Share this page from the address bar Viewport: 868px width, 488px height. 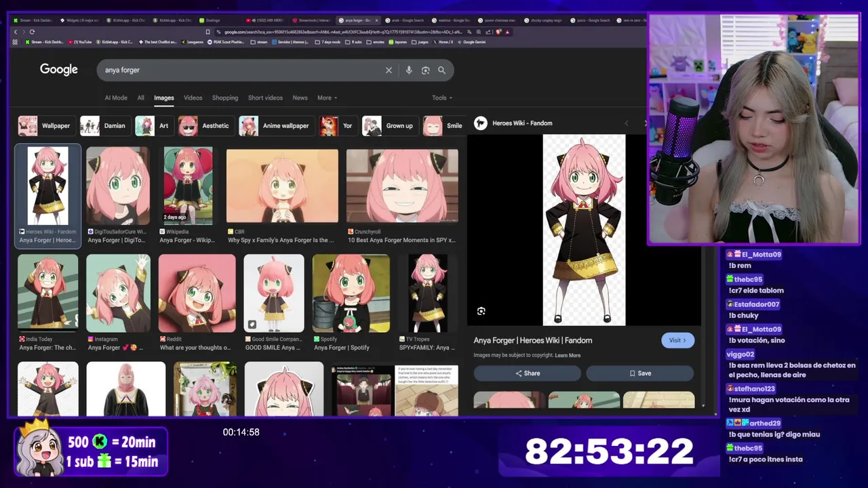(488, 32)
